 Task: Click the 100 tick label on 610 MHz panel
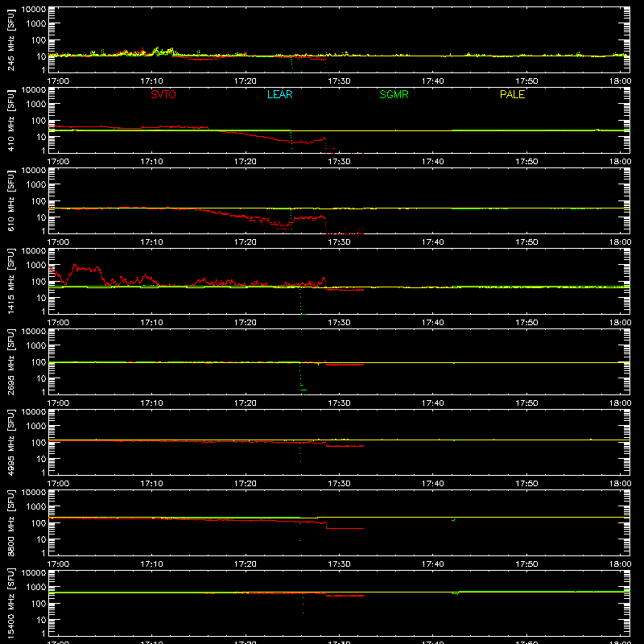(x=39, y=201)
